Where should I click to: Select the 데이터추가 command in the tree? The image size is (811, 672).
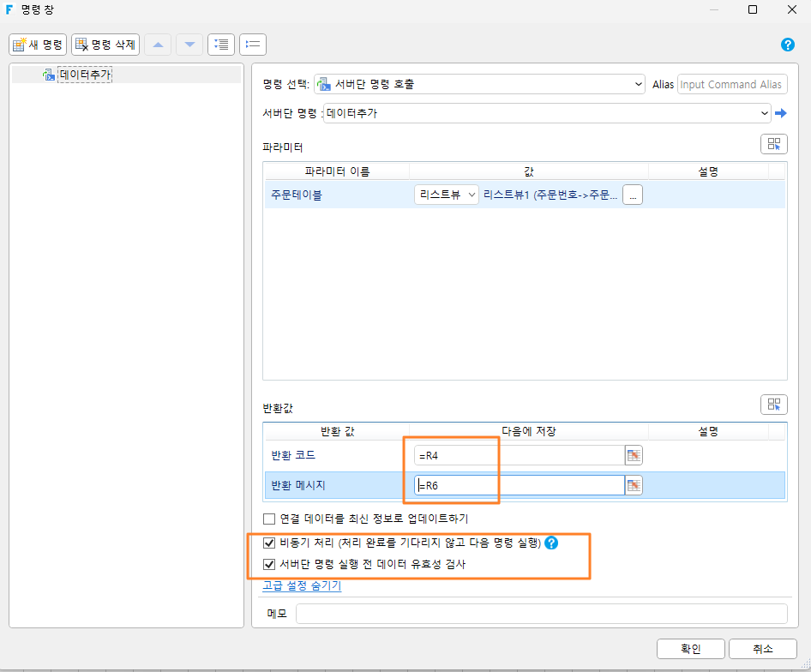85,75
